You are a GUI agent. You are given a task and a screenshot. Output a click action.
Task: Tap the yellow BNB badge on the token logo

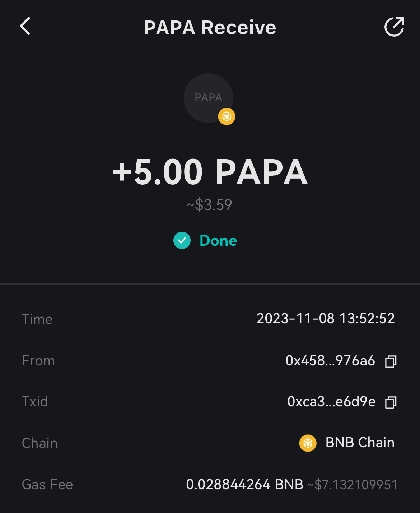(227, 116)
